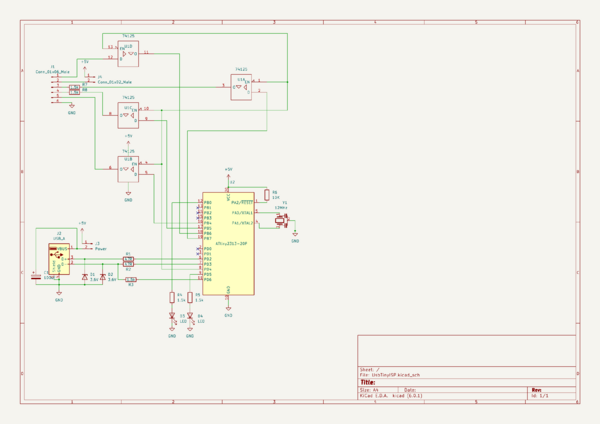Screen dimensions: 600x424
Task: Select the D2 3.6V zener diode symbol
Action: tap(103, 277)
